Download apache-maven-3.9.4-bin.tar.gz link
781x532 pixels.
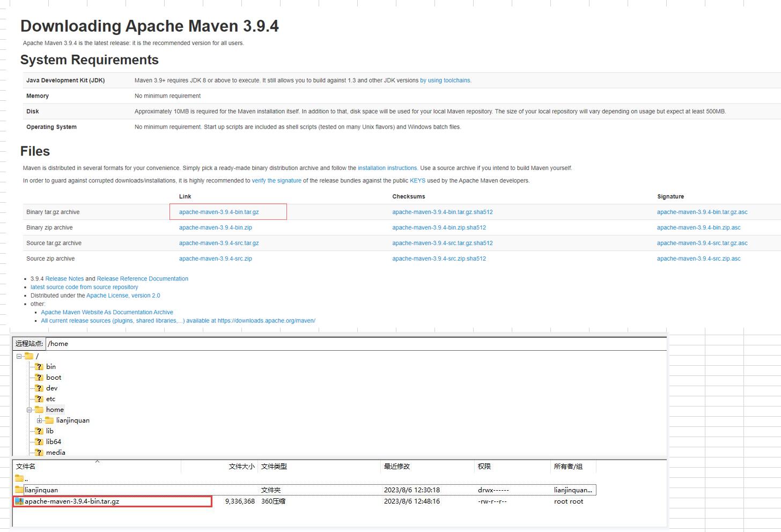click(219, 212)
